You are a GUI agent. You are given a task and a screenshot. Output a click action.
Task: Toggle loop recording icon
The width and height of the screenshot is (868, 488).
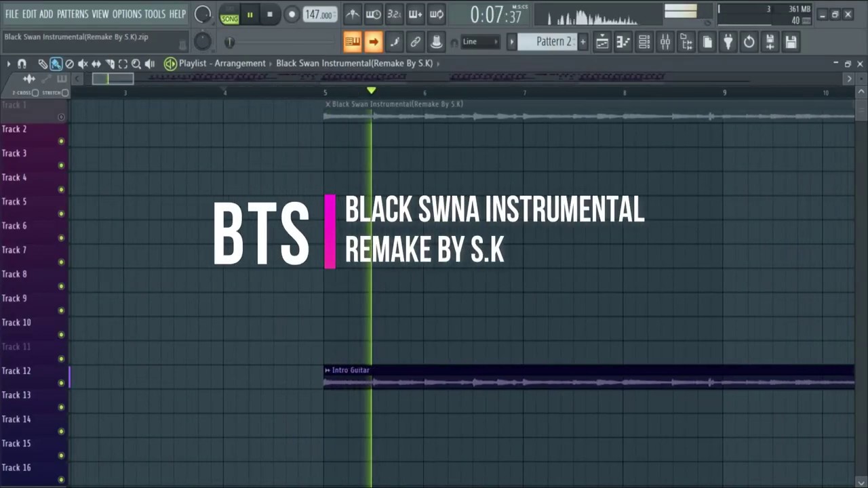[x=437, y=14]
